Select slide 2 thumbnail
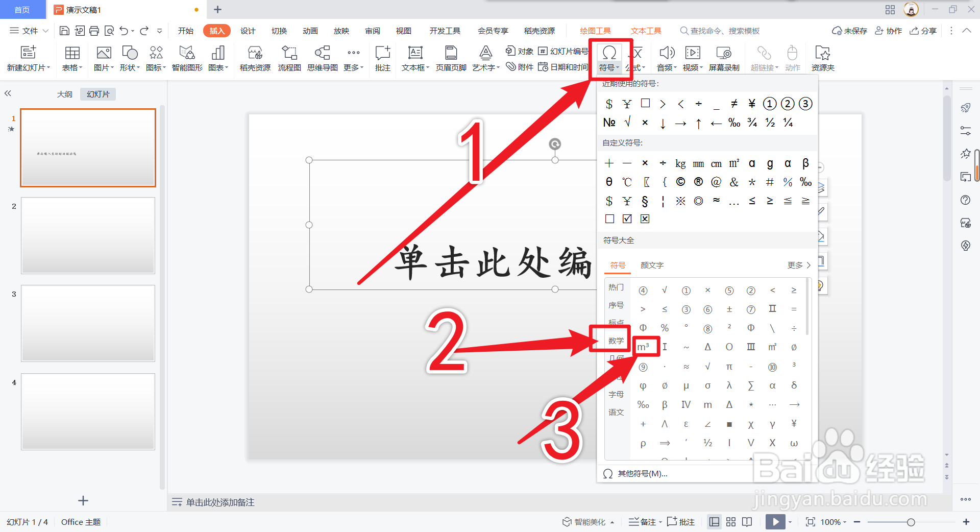The height and width of the screenshot is (532, 980). click(x=88, y=236)
